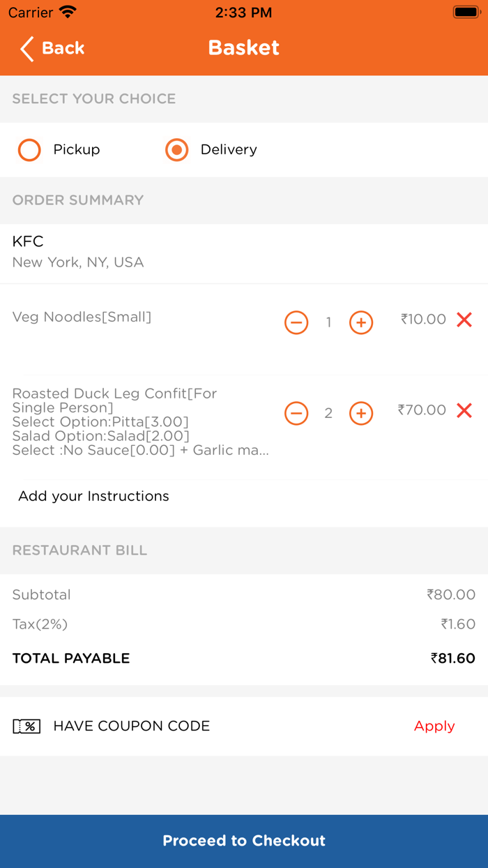Apply a coupon code

pos(434,726)
